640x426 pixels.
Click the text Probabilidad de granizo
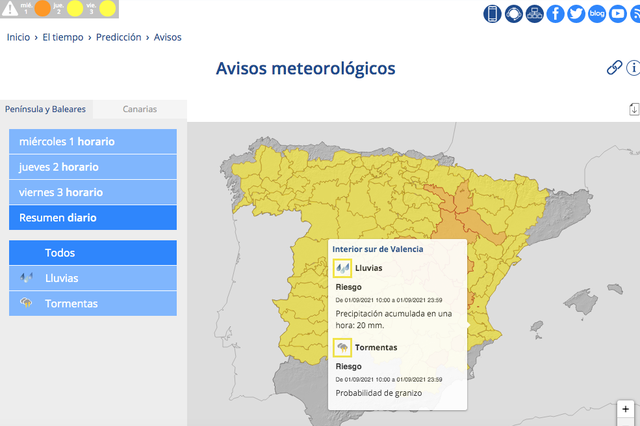[379, 393]
